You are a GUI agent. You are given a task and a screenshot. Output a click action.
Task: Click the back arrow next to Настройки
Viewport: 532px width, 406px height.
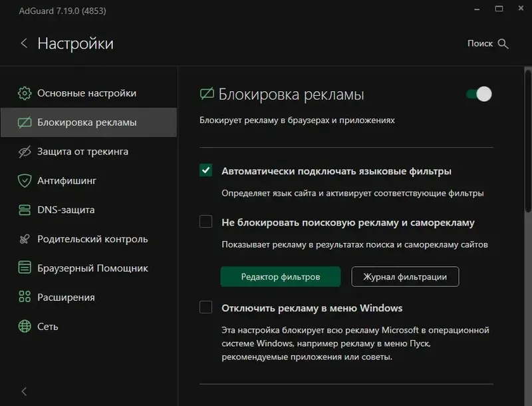[x=24, y=43]
